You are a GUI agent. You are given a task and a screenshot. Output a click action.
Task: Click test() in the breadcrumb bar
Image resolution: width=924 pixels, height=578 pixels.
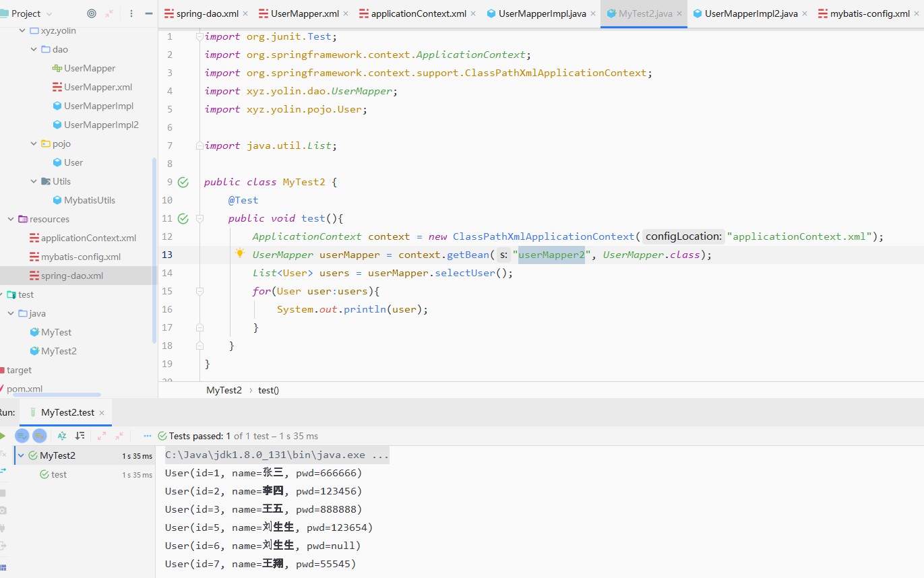pos(268,390)
